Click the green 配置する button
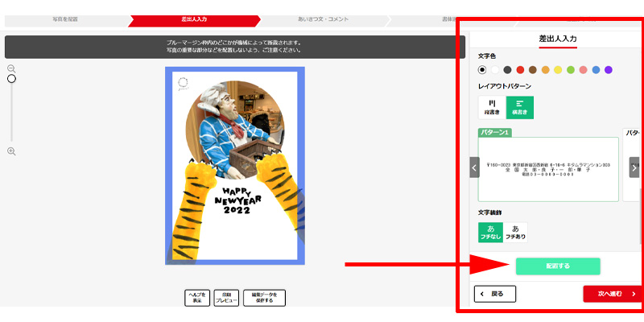 coord(558,266)
